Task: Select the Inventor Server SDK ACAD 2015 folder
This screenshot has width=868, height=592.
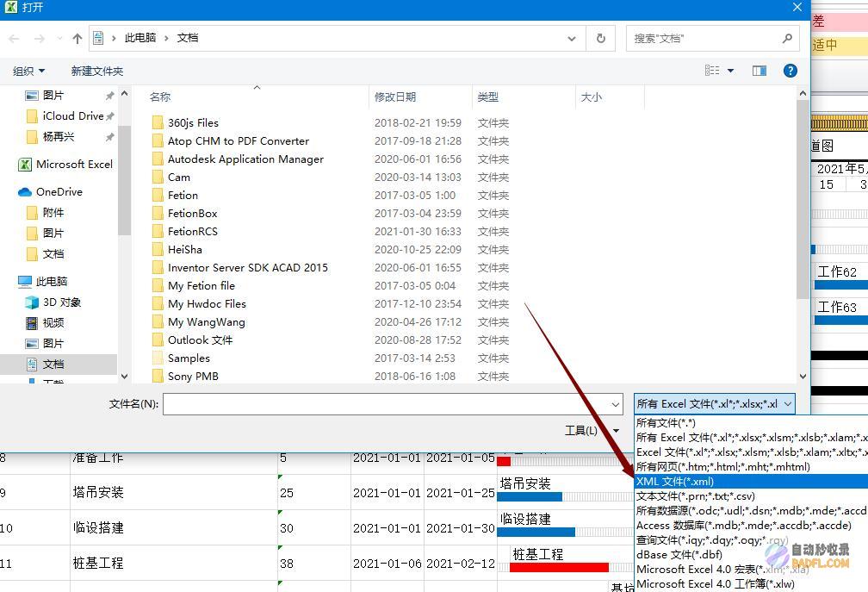Action: (x=247, y=267)
